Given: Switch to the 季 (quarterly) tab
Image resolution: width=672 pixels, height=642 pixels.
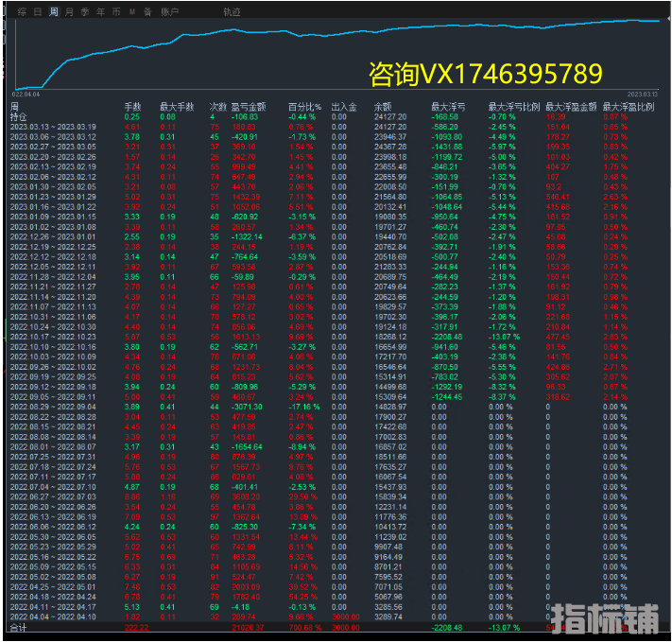Looking at the screenshot, I should [84, 12].
